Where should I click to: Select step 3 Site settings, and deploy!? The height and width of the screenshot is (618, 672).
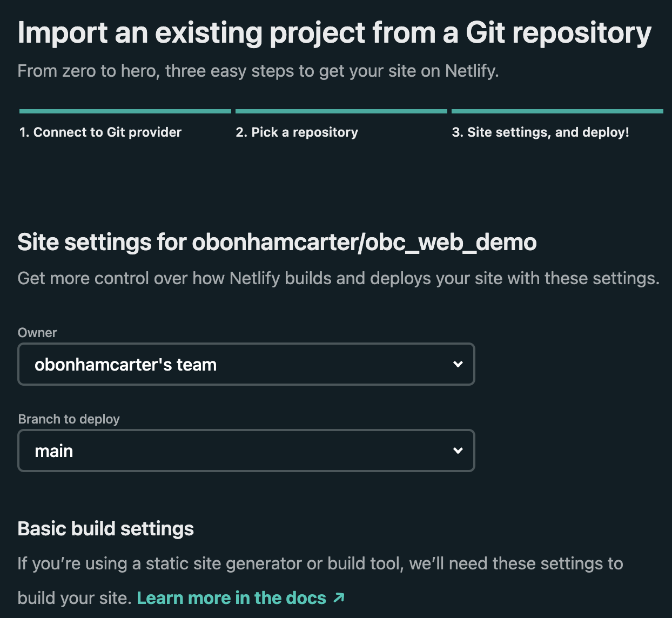540,132
